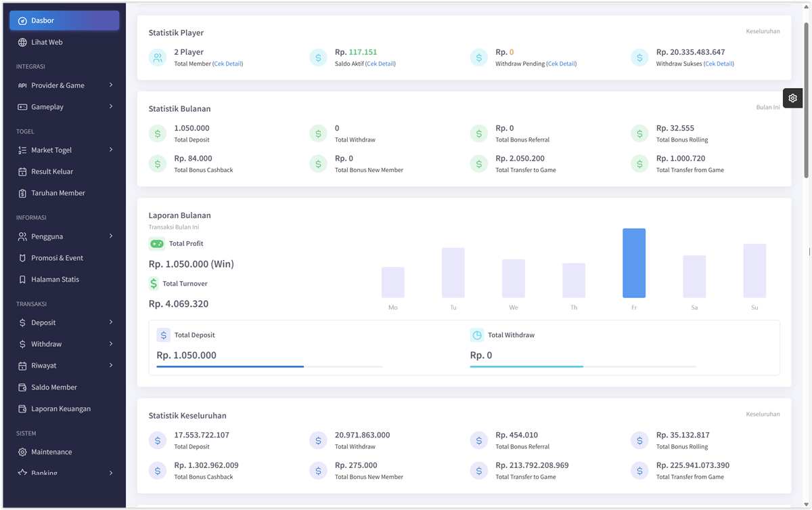The image size is (812, 510).
Task: Click the Total Profit gamepad icon
Action: click(156, 244)
